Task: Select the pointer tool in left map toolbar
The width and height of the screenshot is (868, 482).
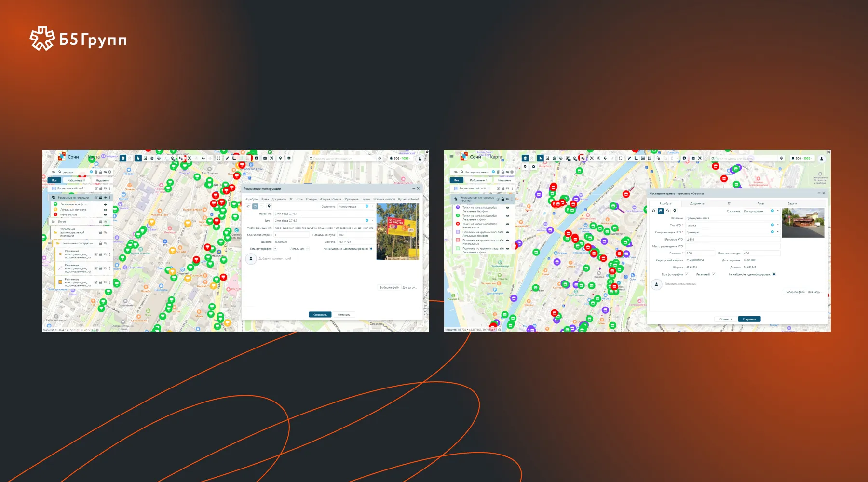Action: tap(138, 158)
